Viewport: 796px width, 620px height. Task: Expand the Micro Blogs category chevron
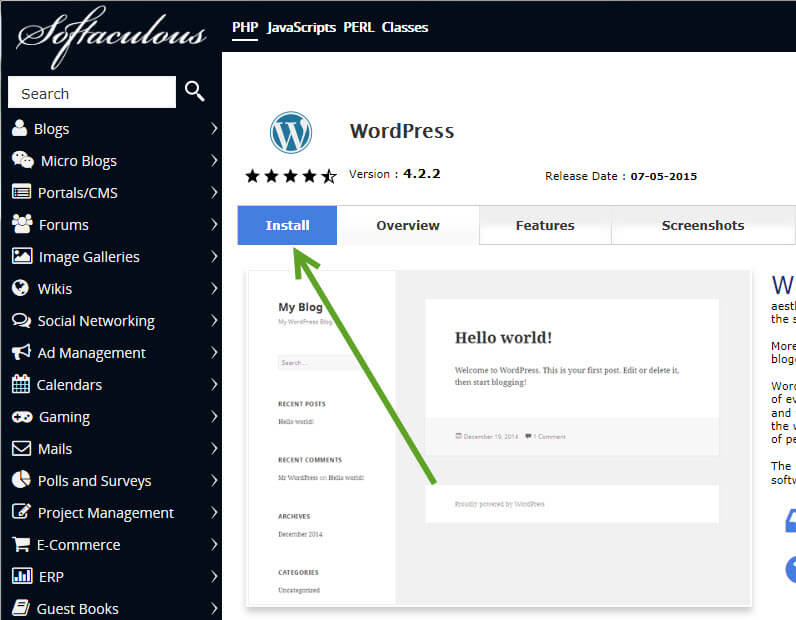click(x=214, y=160)
